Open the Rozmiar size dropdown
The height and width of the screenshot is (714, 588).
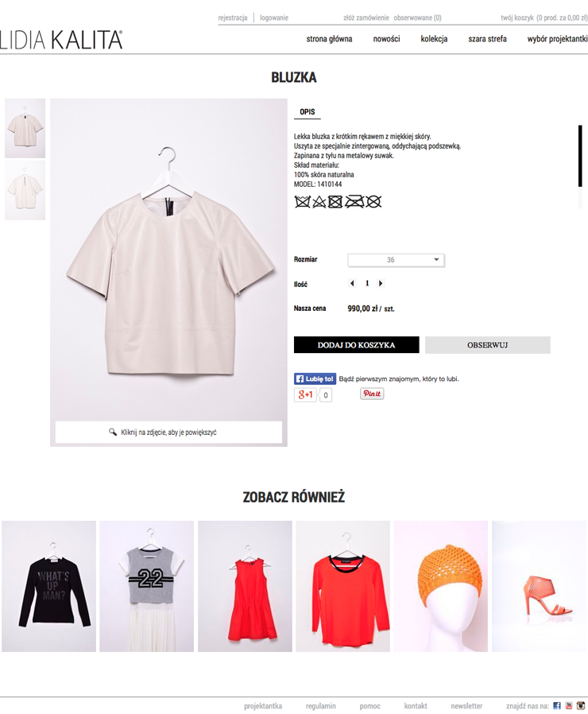click(396, 259)
